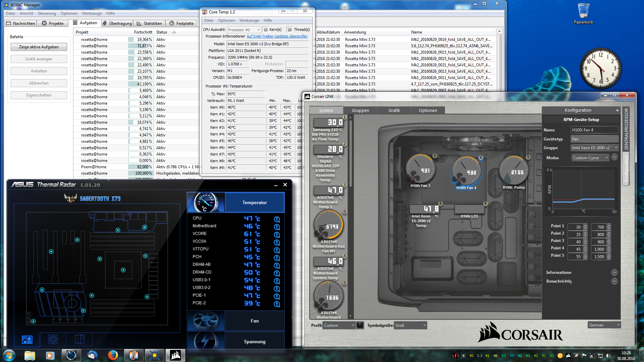Click the volume icon in system tray

[x=608, y=356]
